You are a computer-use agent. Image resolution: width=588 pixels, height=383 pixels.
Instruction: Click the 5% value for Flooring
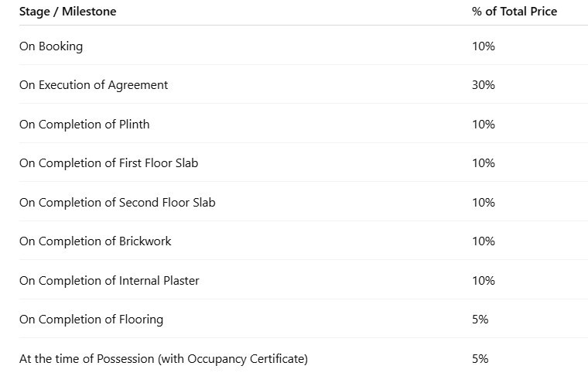pos(480,320)
